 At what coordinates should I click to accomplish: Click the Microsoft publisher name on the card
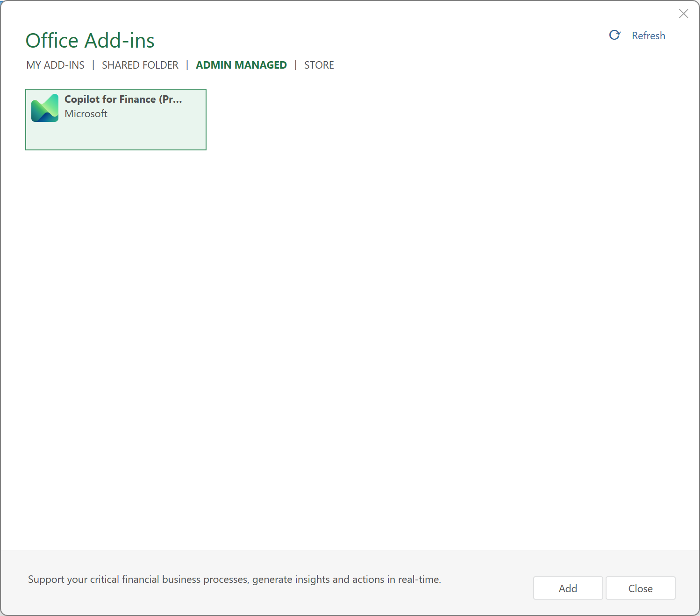(x=86, y=113)
